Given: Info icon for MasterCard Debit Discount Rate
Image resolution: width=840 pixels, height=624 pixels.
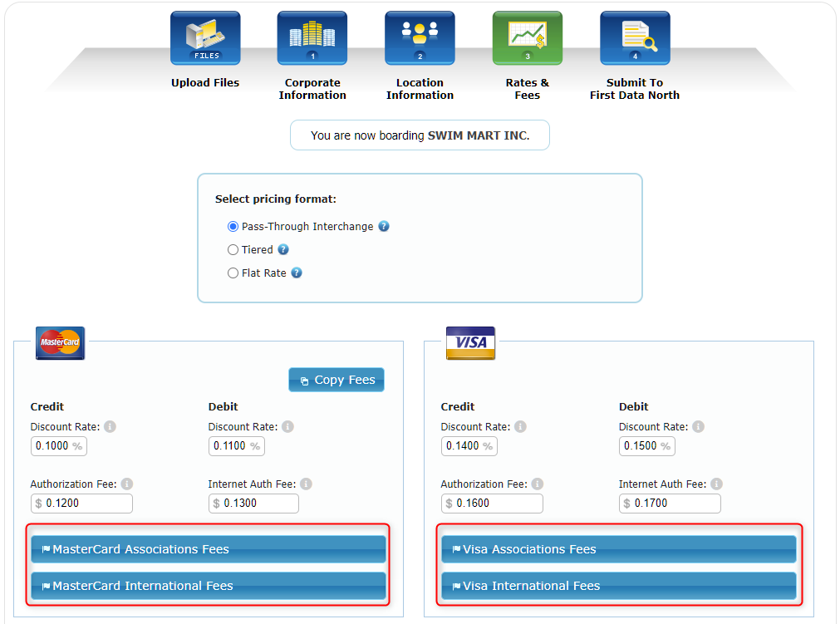Looking at the screenshot, I should [x=287, y=426].
